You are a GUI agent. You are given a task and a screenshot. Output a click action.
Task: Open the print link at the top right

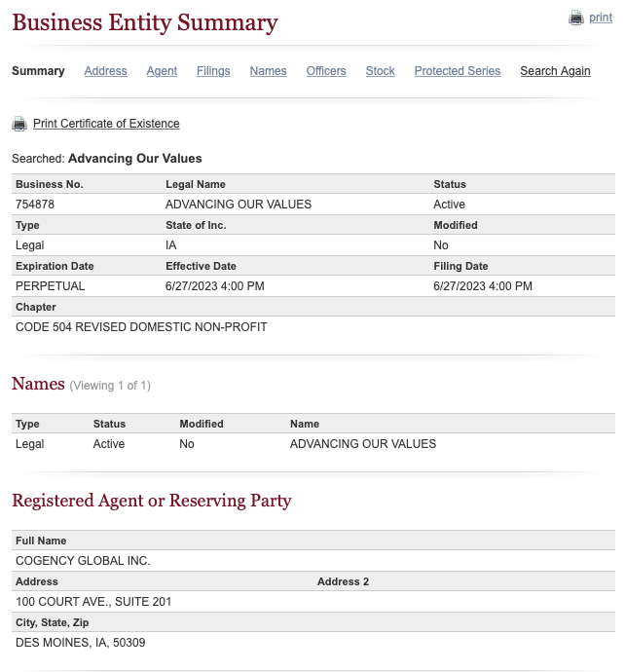[x=601, y=18]
